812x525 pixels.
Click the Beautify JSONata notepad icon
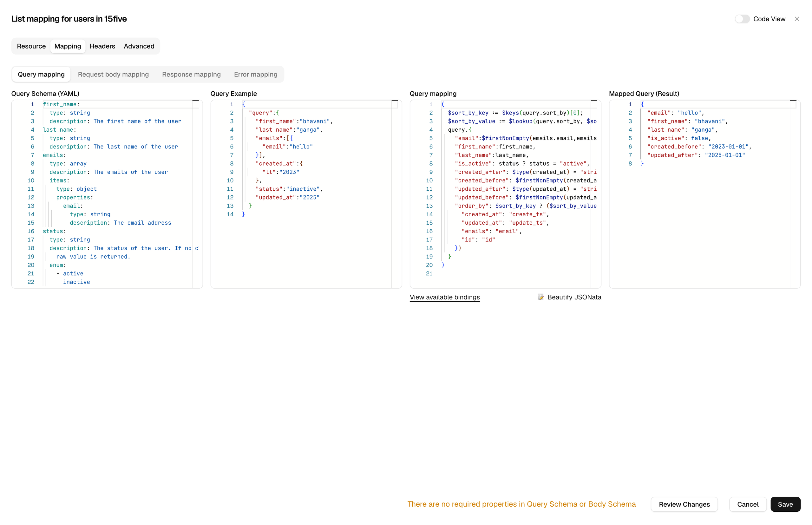click(x=541, y=297)
